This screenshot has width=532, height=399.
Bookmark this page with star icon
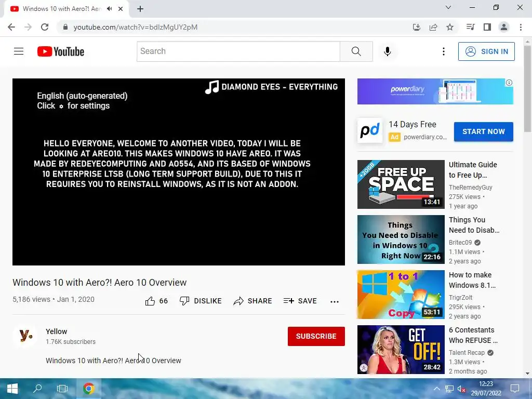click(450, 27)
